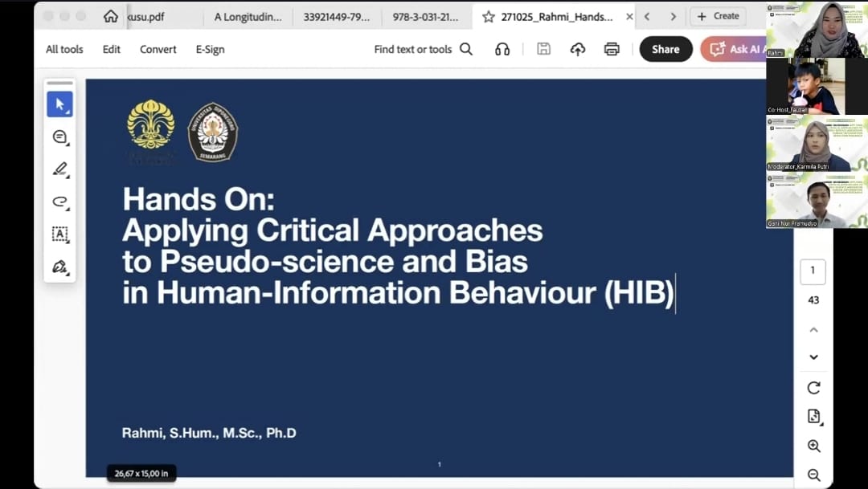This screenshot has width=868, height=489.
Task: Click the upload to cloud icon
Action: click(x=578, y=49)
